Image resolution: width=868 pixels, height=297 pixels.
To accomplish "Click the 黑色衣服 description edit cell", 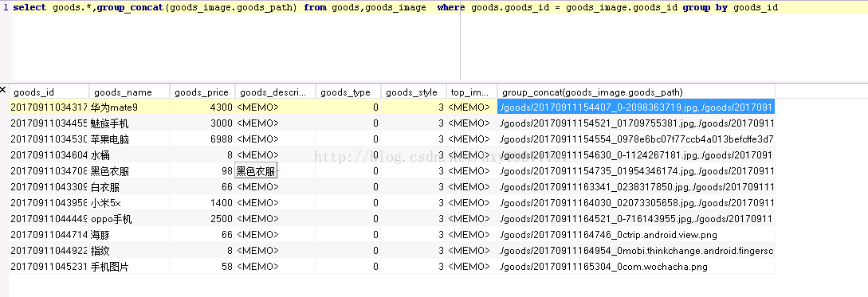I will click(257, 171).
